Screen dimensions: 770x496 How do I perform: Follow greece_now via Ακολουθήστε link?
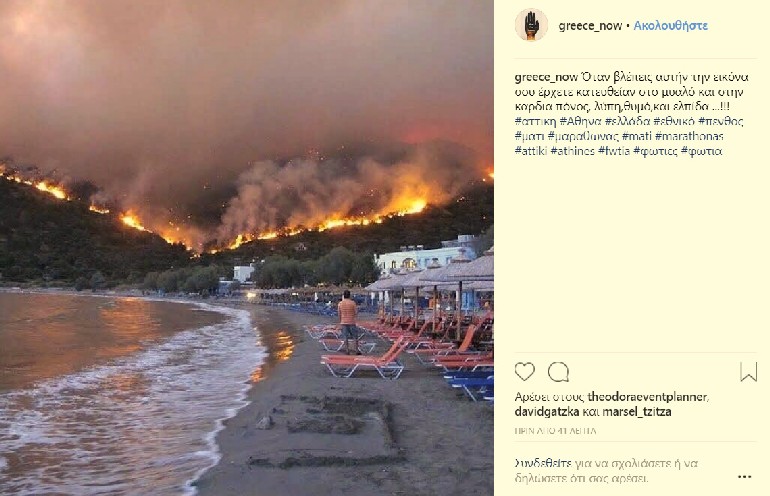coord(670,26)
